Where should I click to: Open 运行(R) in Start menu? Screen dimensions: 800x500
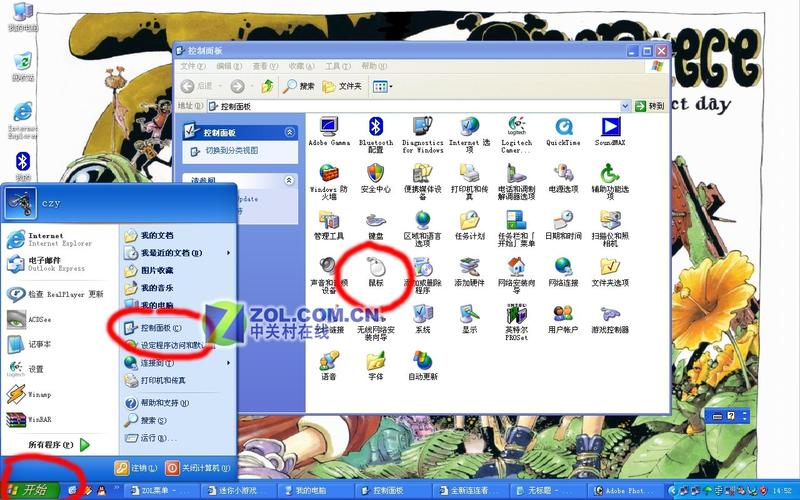click(152, 438)
